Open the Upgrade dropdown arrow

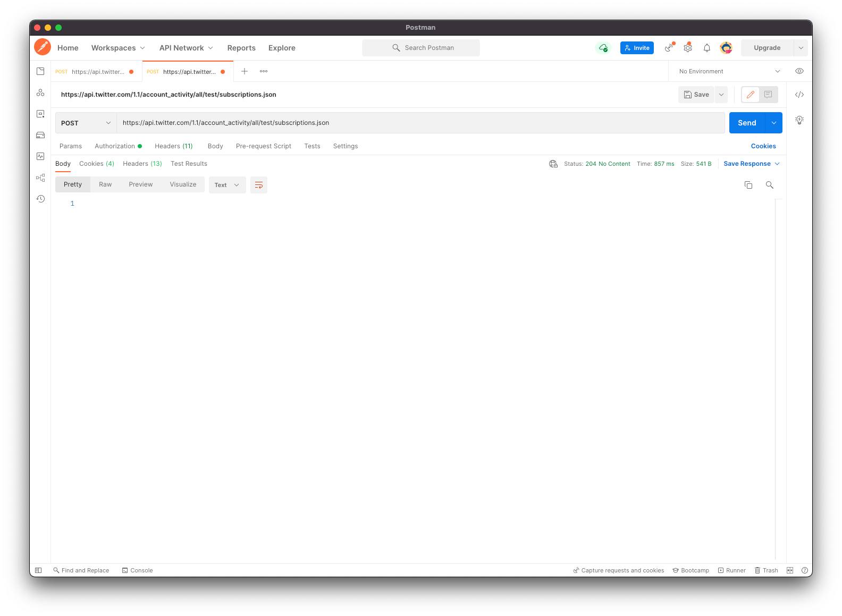[801, 48]
